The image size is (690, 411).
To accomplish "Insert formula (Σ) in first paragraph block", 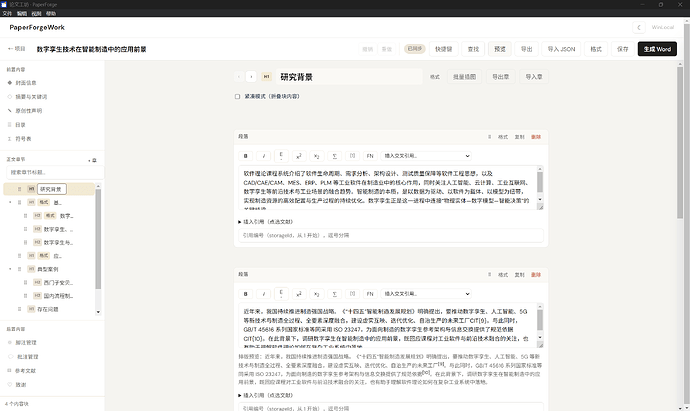I will 334,156.
